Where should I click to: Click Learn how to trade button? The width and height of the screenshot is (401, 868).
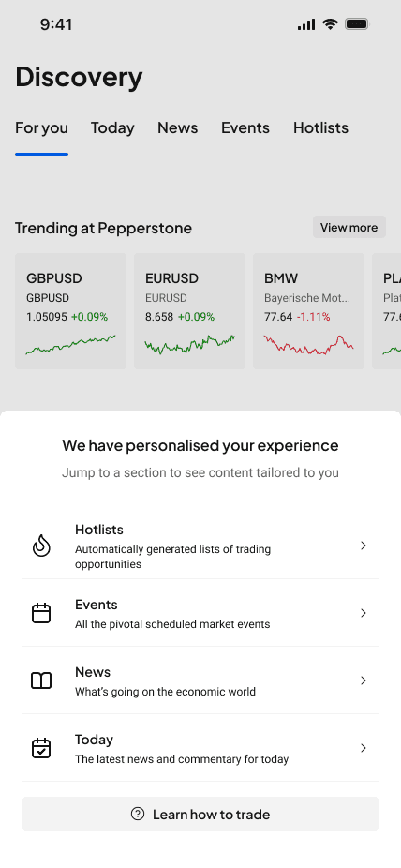tap(200, 814)
